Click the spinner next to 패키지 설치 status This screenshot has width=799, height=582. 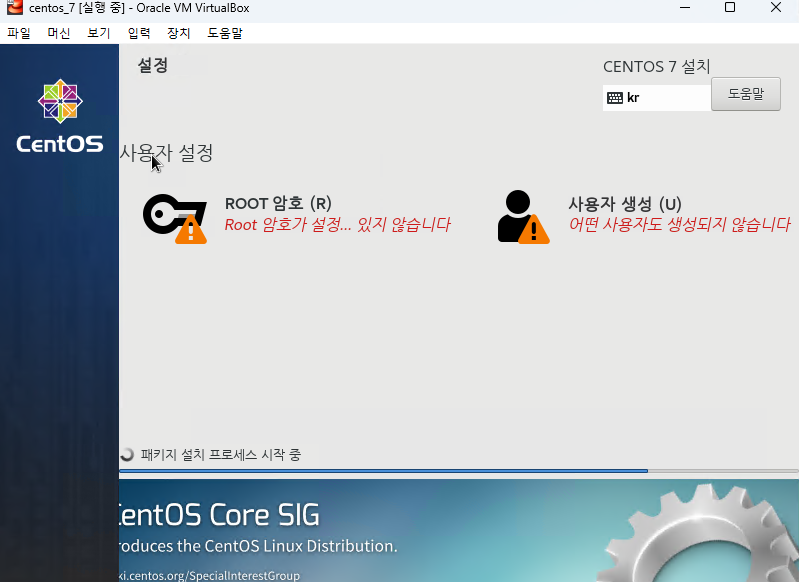tap(127, 454)
